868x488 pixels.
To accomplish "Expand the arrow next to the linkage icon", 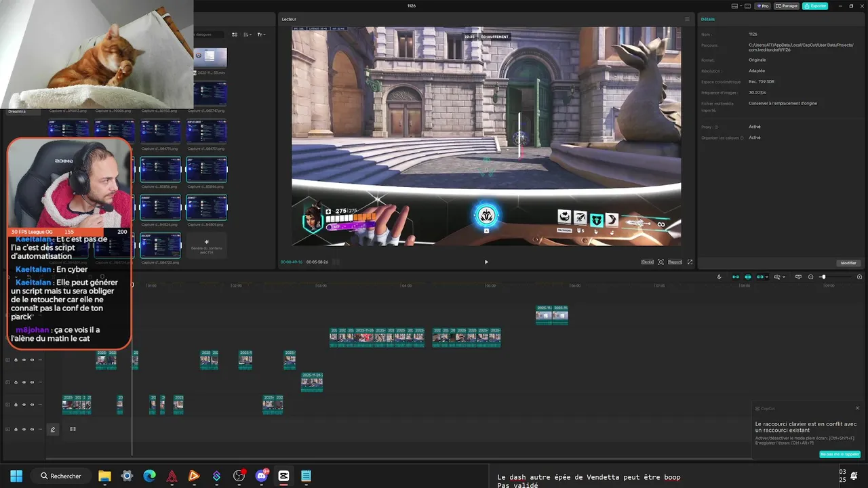I will (767, 277).
